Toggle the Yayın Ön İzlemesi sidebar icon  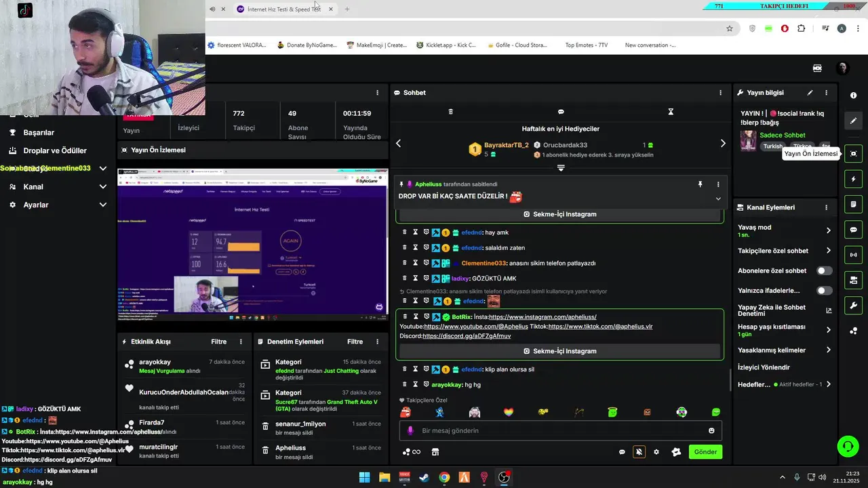(x=854, y=154)
